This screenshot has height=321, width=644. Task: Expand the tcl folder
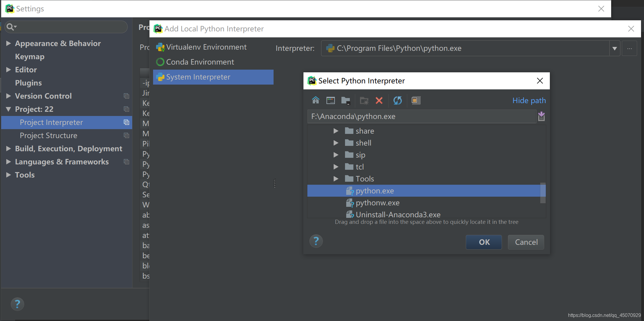336,167
